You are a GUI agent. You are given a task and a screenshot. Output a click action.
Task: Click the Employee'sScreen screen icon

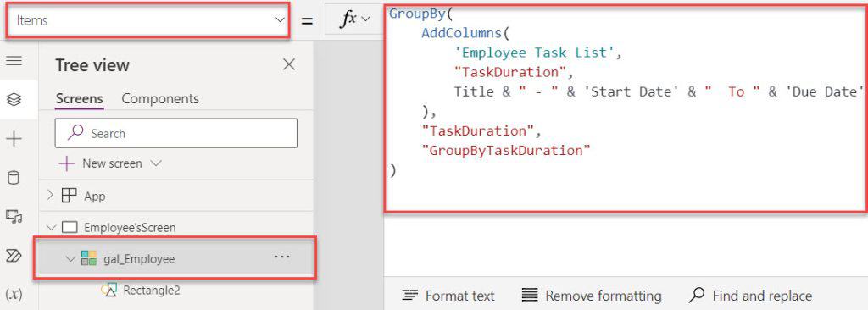70,227
